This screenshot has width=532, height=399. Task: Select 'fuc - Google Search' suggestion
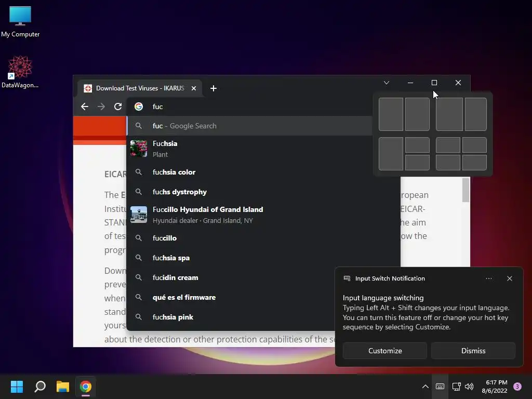pyautogui.click(x=250, y=126)
